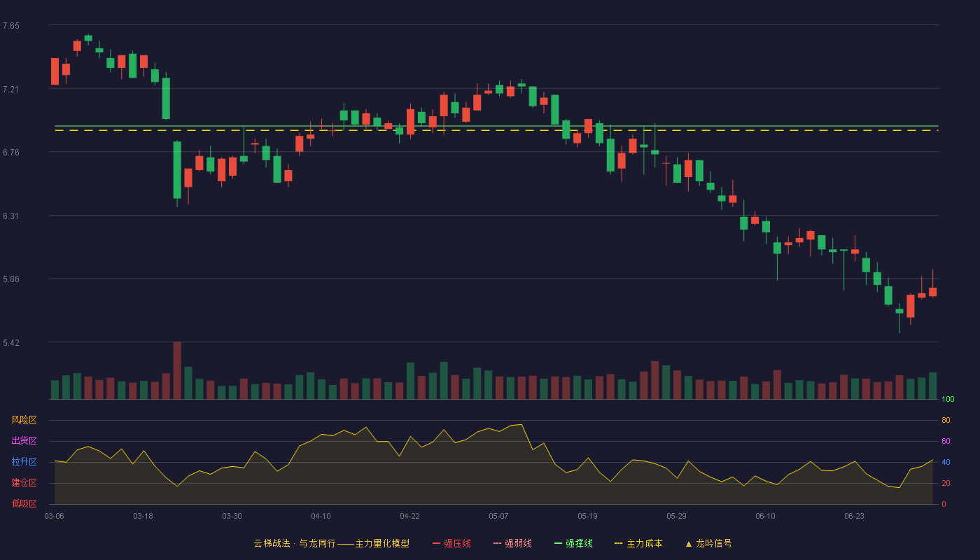
Task: Click the 05-19 date label
Action: point(587,516)
